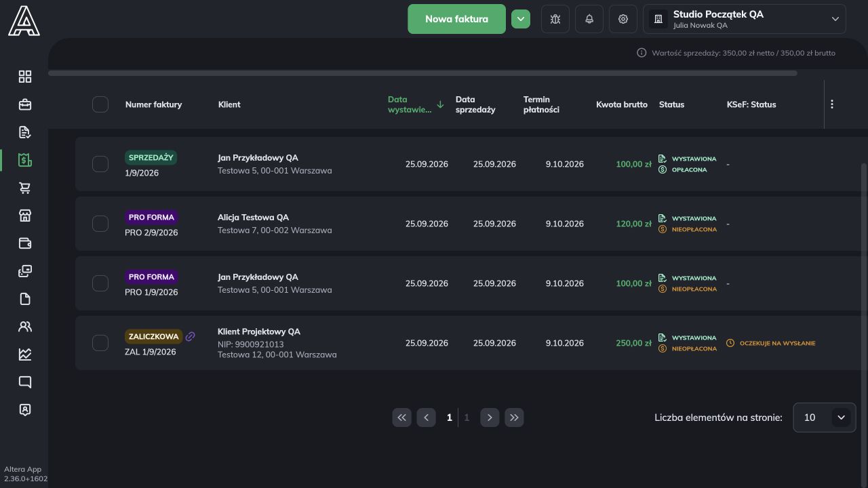Open the chat message icon in sidebar

(x=25, y=382)
